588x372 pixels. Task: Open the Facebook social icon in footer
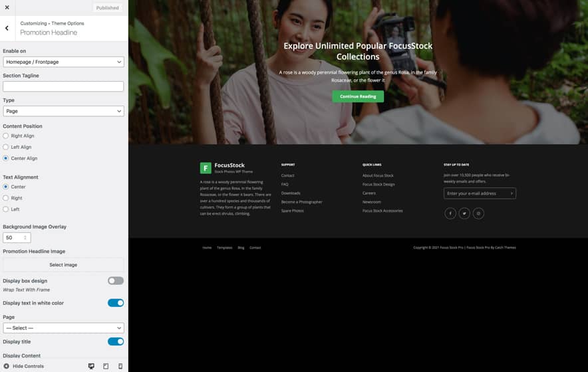click(x=450, y=213)
